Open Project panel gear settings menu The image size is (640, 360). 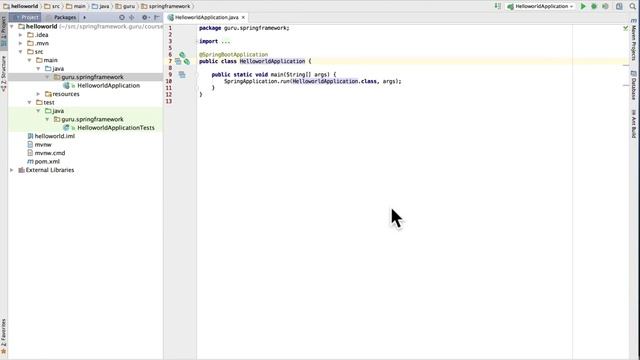coord(145,17)
